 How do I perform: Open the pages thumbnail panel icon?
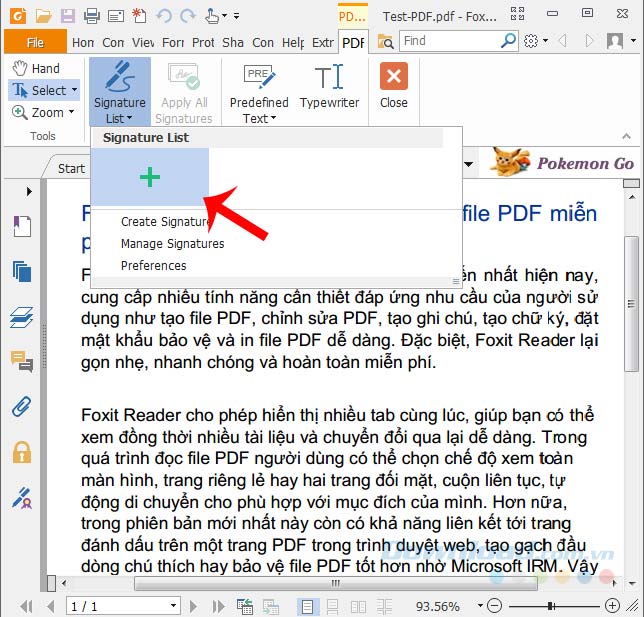22,272
